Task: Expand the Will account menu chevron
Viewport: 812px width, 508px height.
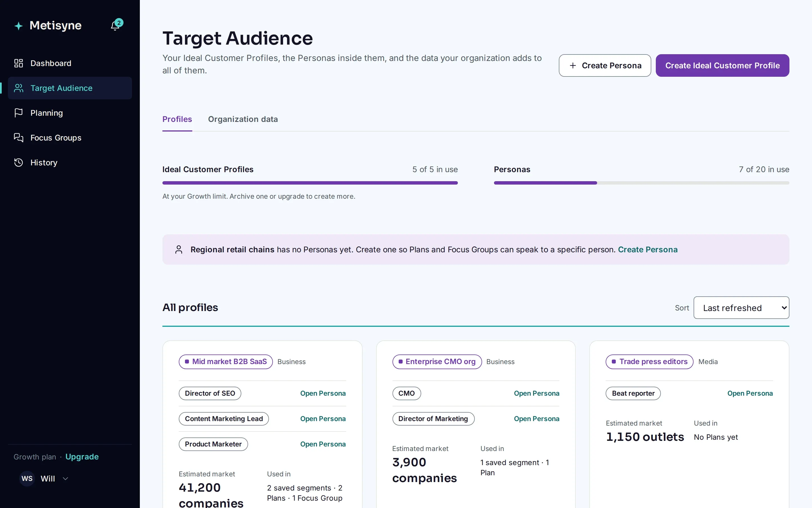Action: coord(65,478)
